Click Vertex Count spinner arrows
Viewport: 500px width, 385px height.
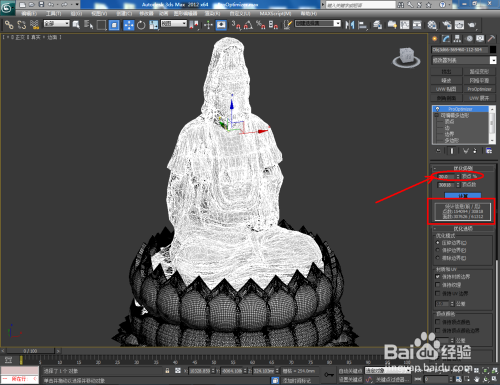coord(458,185)
